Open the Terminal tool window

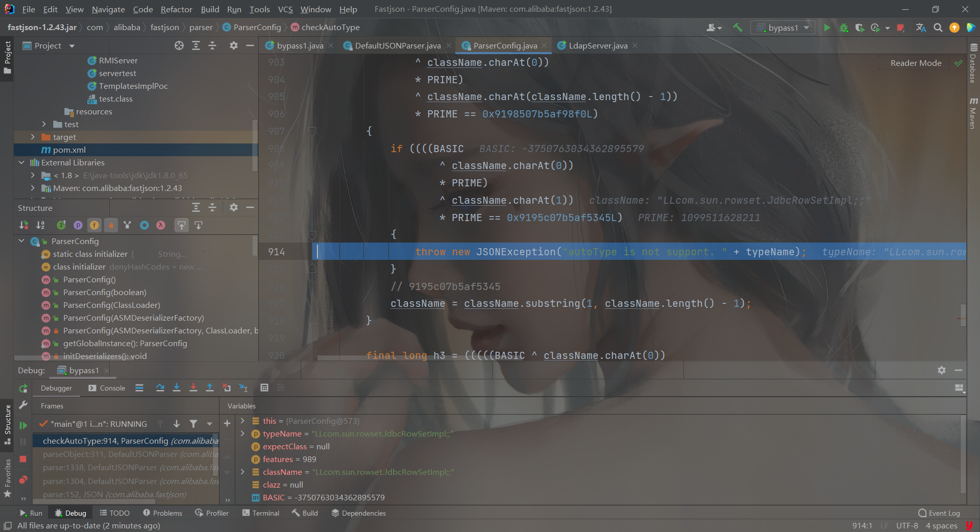[261, 513]
